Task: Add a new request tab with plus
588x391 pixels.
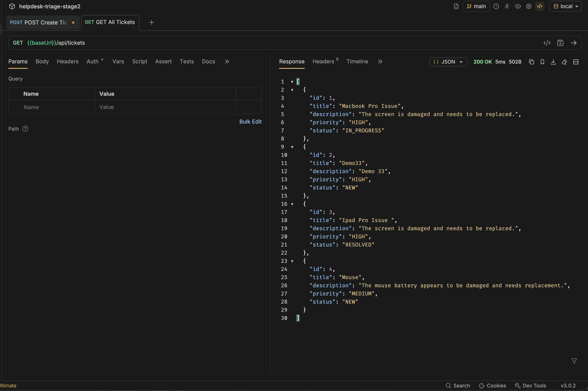Action: tap(151, 22)
